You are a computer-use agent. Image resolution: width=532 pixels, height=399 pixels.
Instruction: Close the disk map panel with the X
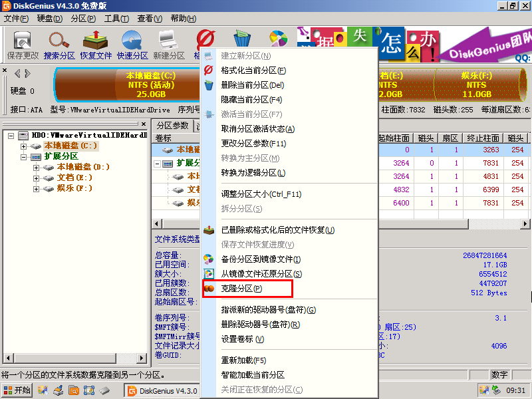pyautogui.click(x=5, y=70)
